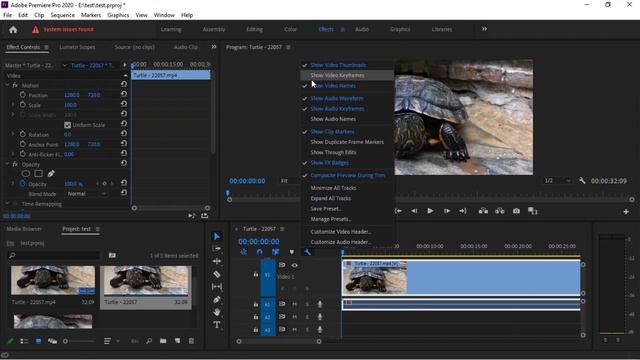This screenshot has height=360, width=640.
Task: Open the Comparison View button
Action: coord(532,211)
